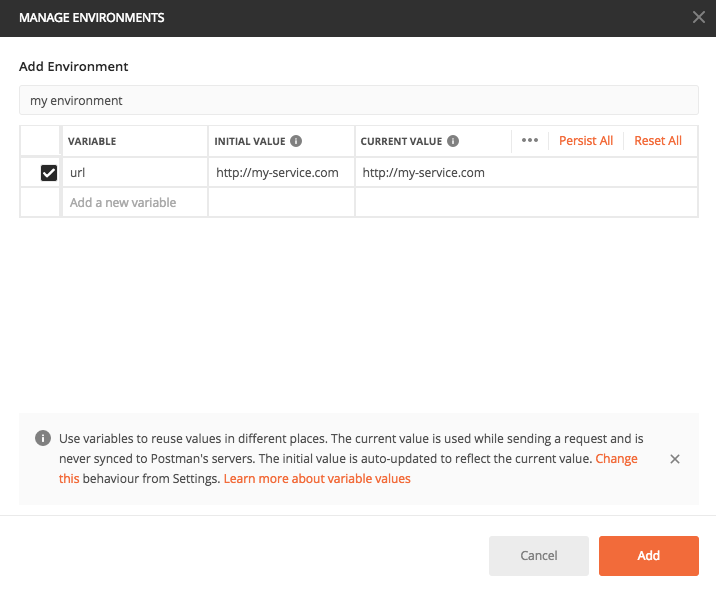716x594 pixels.
Task: Click the Current Value info icon
Action: click(453, 141)
